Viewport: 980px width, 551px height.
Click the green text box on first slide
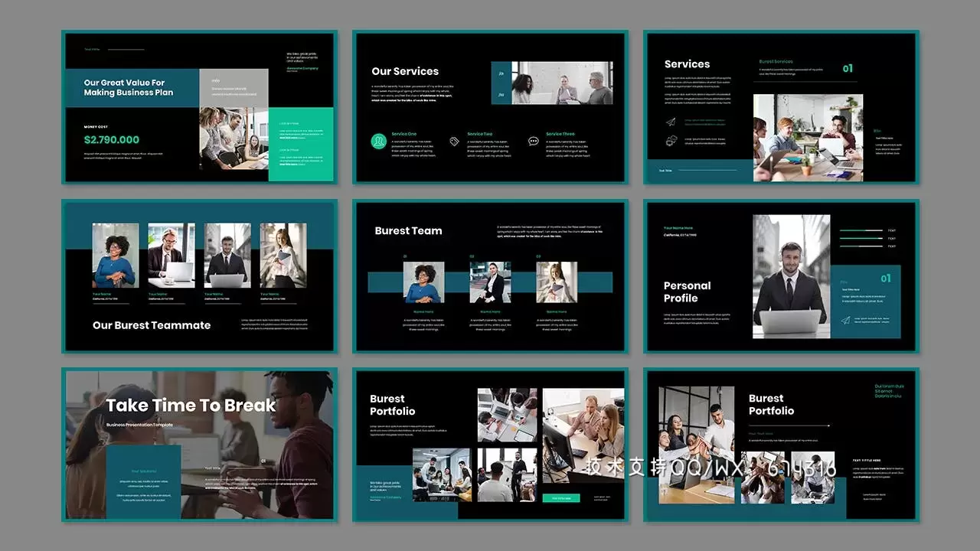[x=301, y=144]
